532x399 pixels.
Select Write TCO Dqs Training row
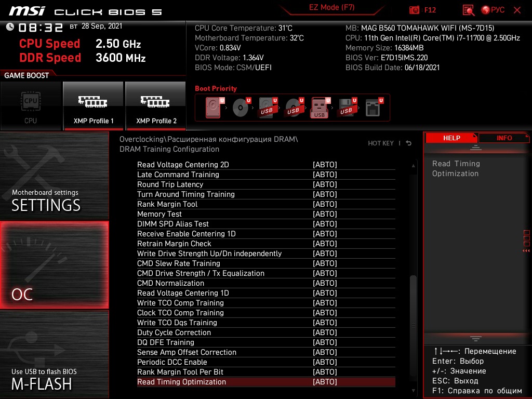pos(266,322)
